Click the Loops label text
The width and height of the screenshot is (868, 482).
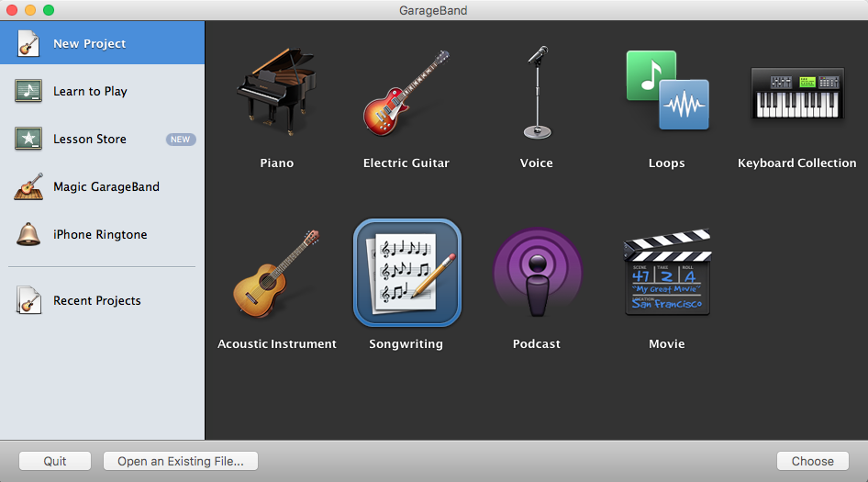coord(666,163)
